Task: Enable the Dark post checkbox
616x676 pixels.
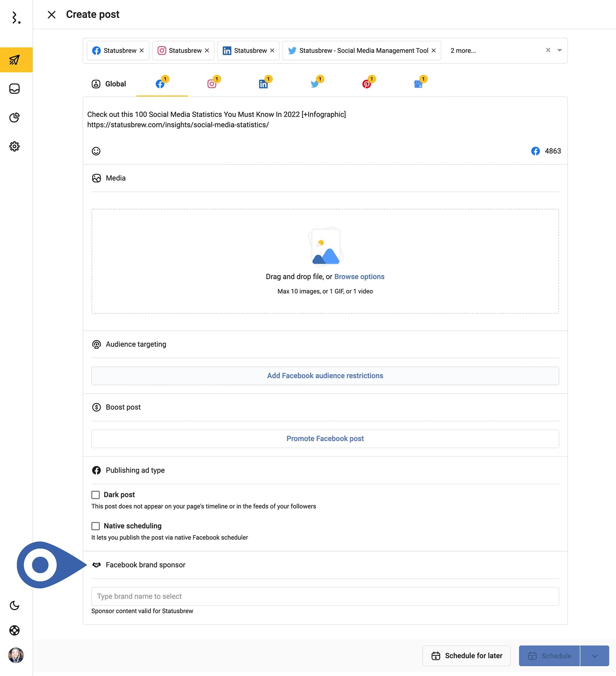Action: pyautogui.click(x=96, y=495)
